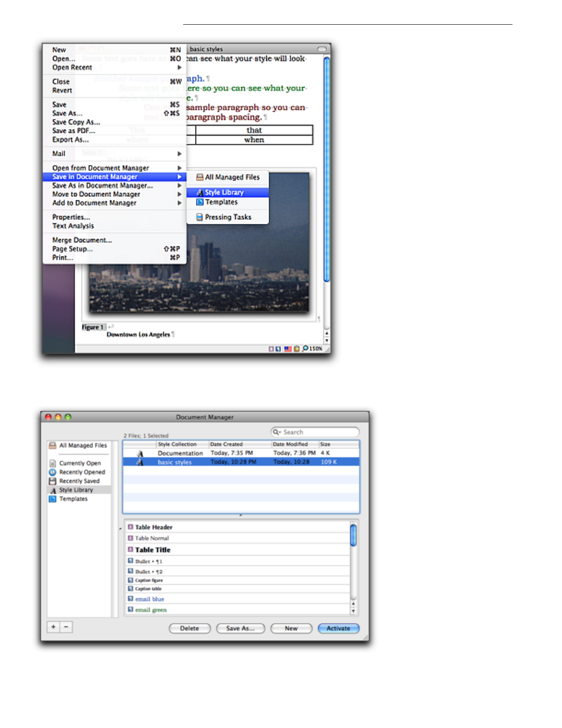The width and height of the screenshot is (562, 728).
Task: Open the search options magnifier dropdown
Action: click(x=276, y=432)
